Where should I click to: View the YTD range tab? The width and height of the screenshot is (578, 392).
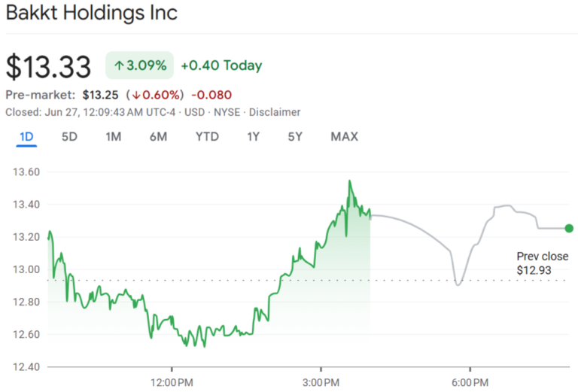207,137
